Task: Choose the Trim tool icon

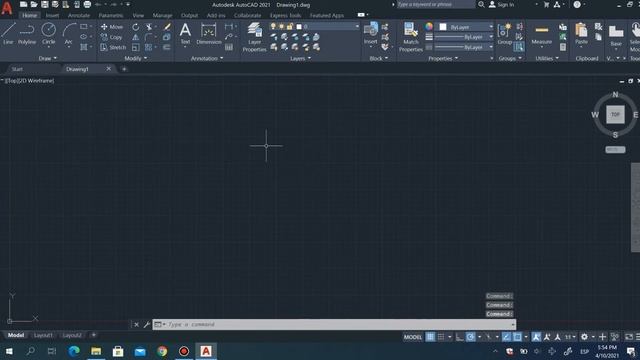Action: [149, 27]
